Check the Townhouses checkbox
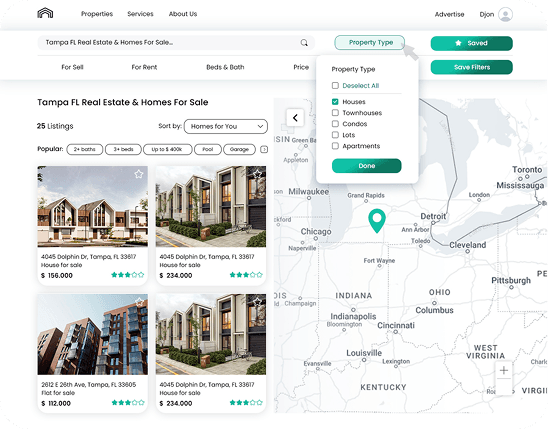Image resolution: width=548 pixels, height=429 pixels. [x=335, y=112]
